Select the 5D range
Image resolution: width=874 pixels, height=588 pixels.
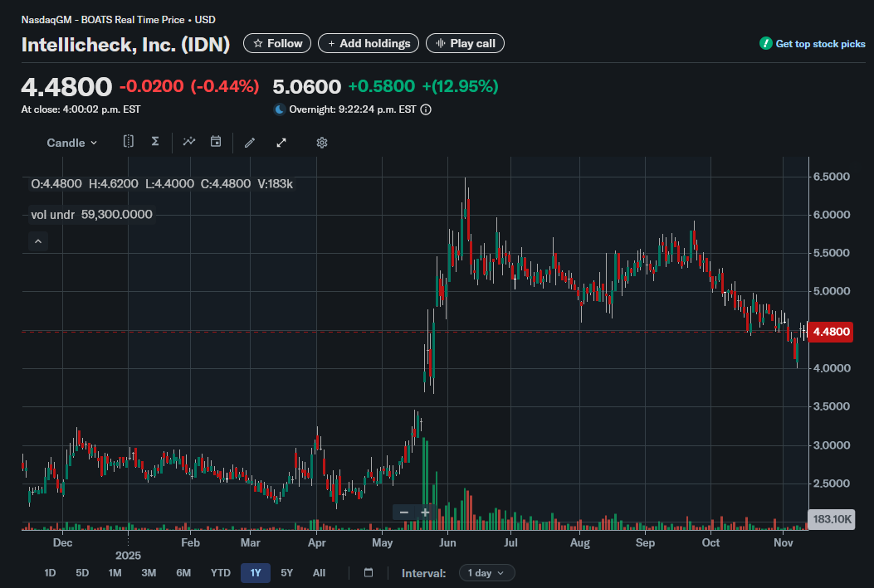(x=82, y=573)
